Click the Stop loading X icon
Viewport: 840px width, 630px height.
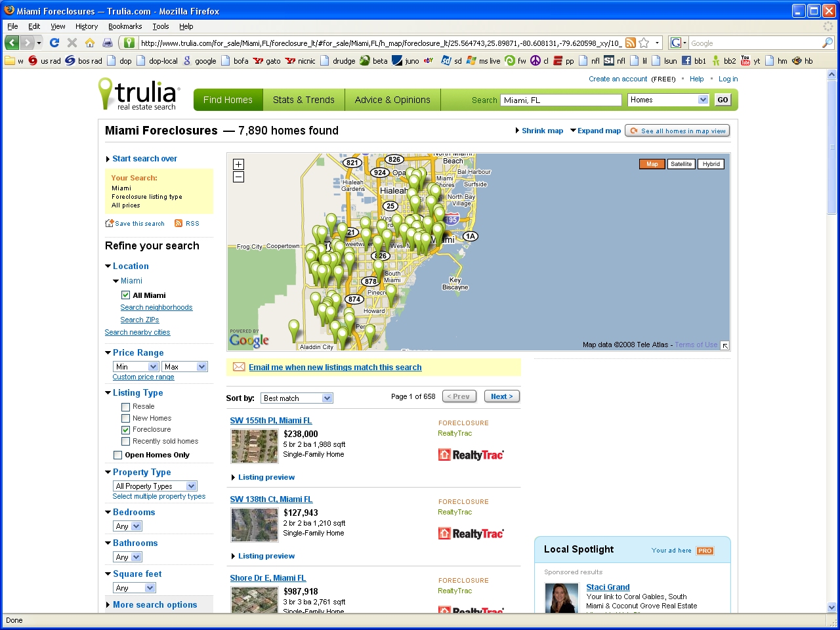pos(72,43)
